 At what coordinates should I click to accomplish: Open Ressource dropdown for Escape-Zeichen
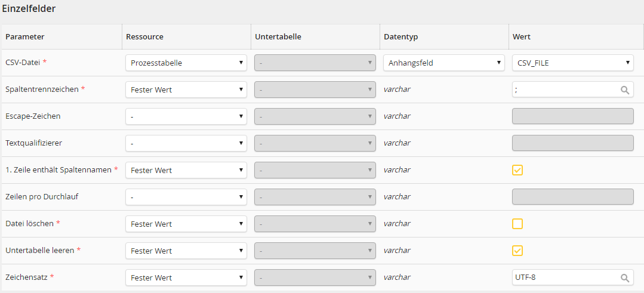pos(186,116)
